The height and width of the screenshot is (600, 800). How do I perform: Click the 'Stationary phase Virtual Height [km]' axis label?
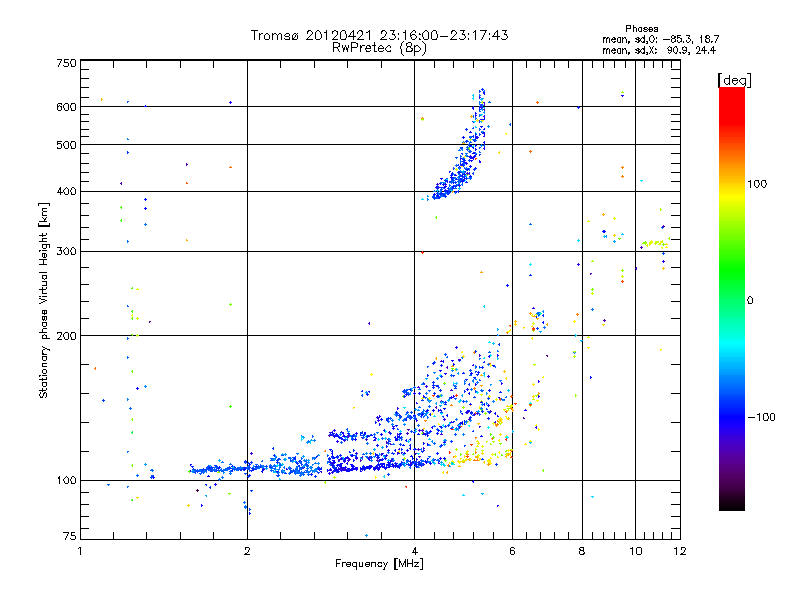[x=44, y=301]
